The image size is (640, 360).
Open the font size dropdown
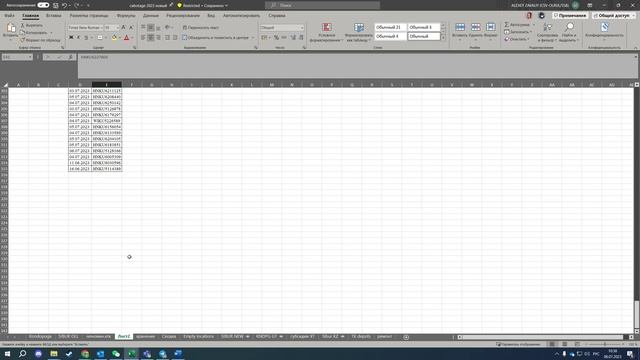tap(118, 27)
